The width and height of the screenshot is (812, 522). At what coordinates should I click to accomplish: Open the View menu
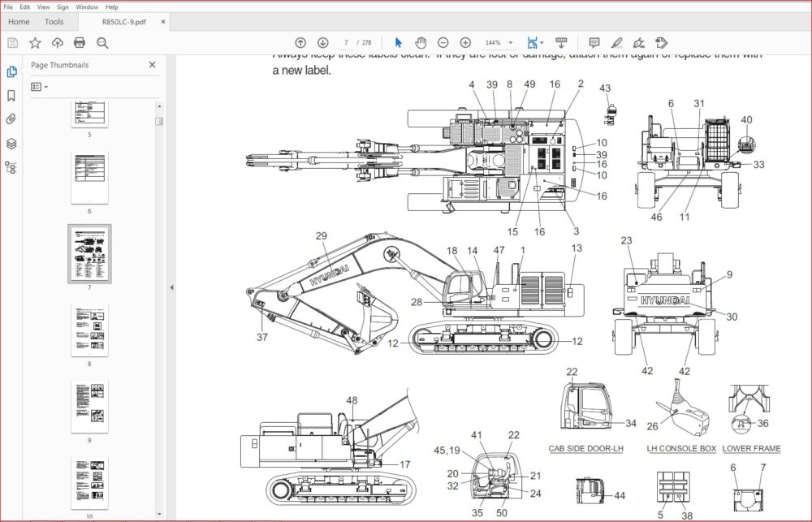click(x=44, y=6)
